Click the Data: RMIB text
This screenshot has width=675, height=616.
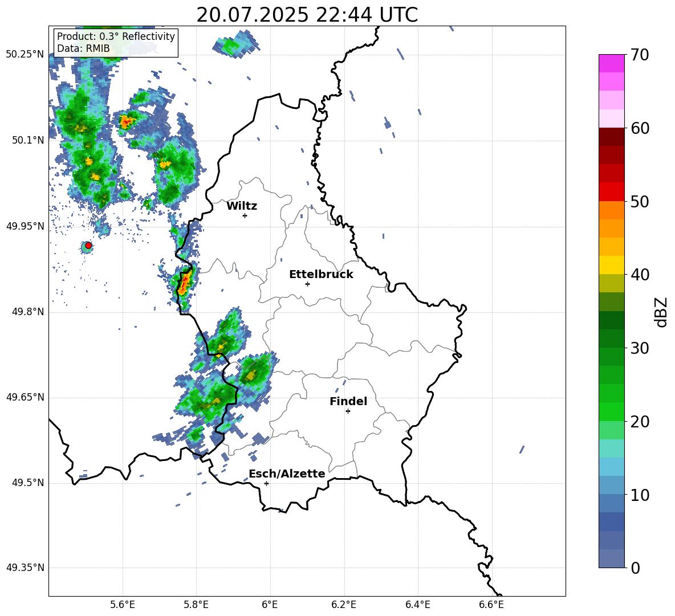coord(83,48)
